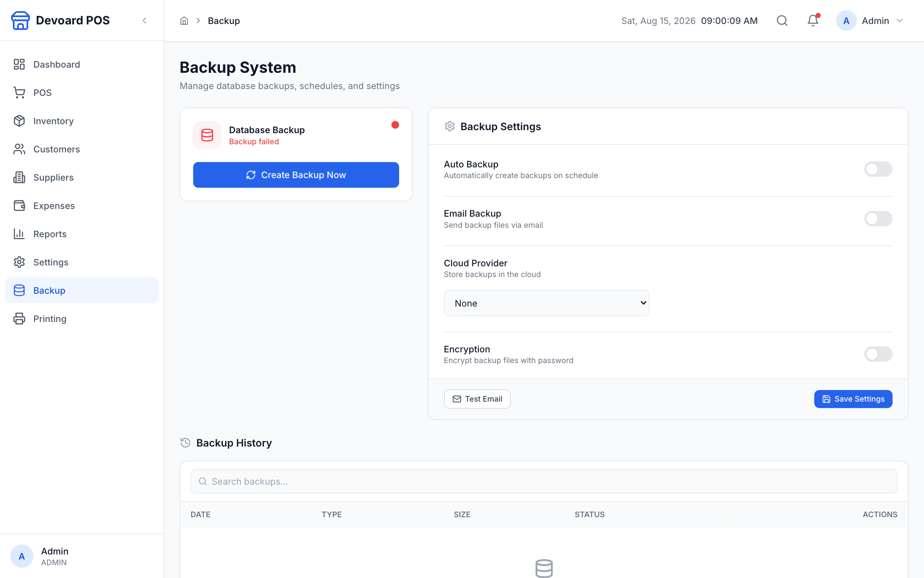
Task: Open notifications bell icon
Action: click(x=813, y=21)
